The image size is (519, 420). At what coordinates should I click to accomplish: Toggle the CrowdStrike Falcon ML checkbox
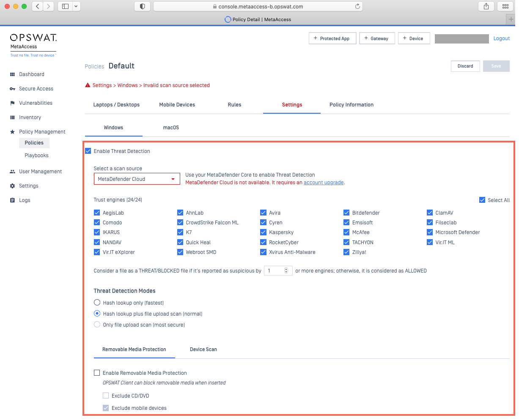(180, 223)
